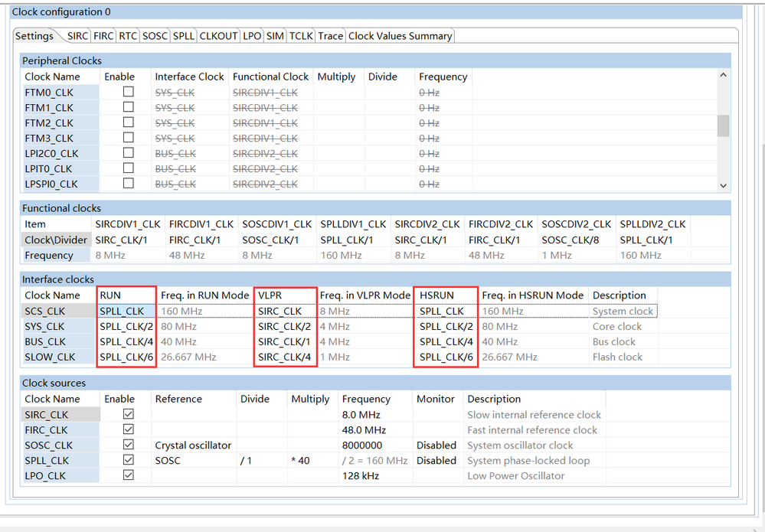The image size is (765, 532).
Task: Click the peripheral clocks scroll up arrow
Action: 723,75
